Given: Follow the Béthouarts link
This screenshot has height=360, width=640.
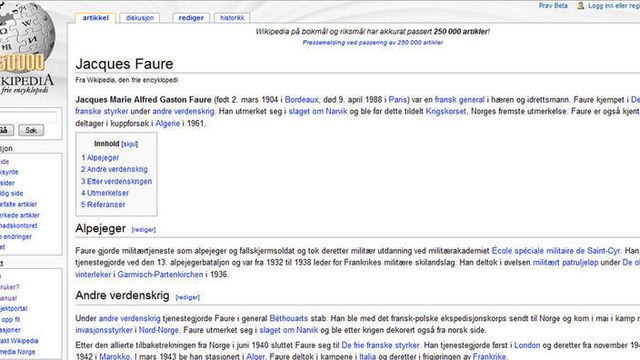Looking at the screenshot, I should 289,318.
